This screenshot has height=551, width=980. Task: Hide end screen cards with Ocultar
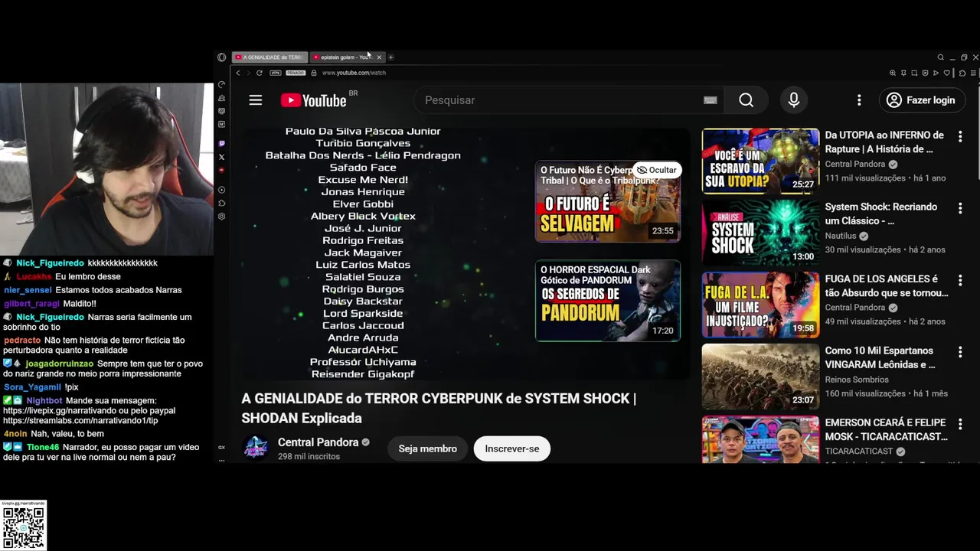[657, 170]
